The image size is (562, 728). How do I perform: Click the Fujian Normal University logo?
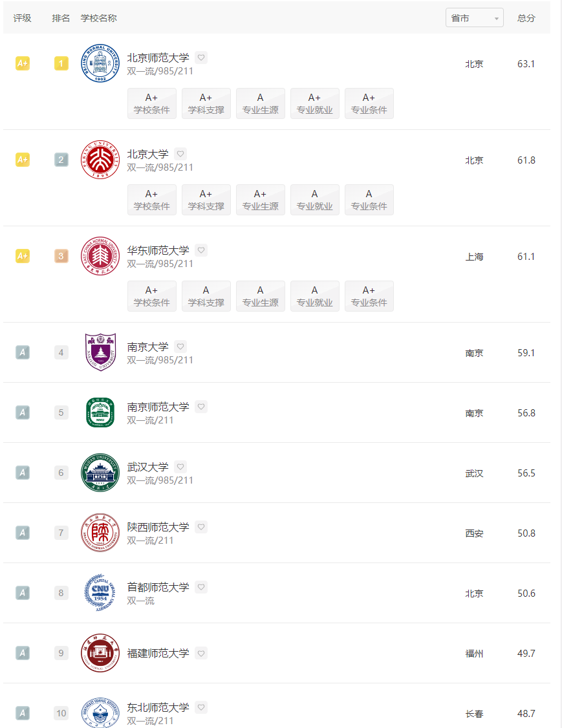pyautogui.click(x=100, y=653)
